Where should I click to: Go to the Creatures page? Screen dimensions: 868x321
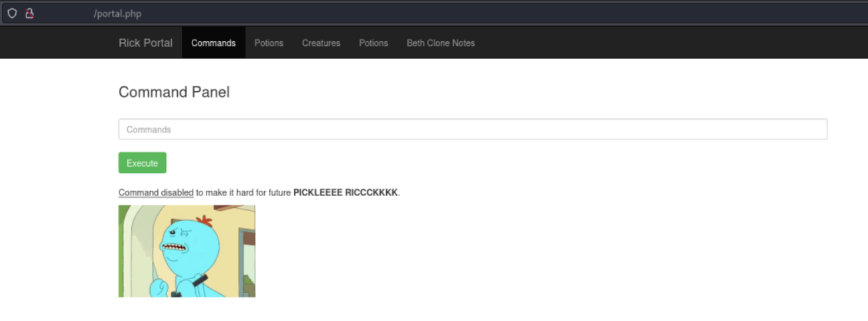click(x=321, y=43)
